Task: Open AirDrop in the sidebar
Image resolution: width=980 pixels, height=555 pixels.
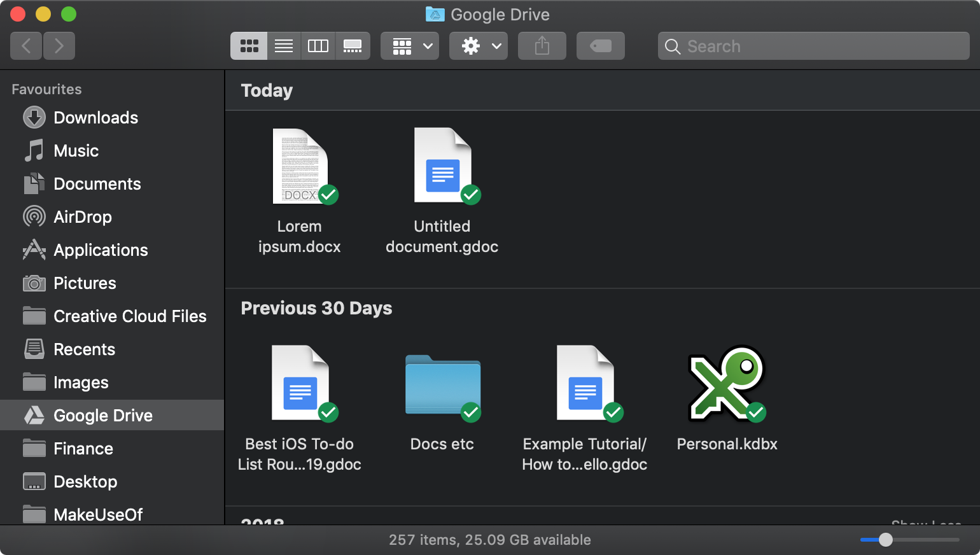Action: point(112,217)
